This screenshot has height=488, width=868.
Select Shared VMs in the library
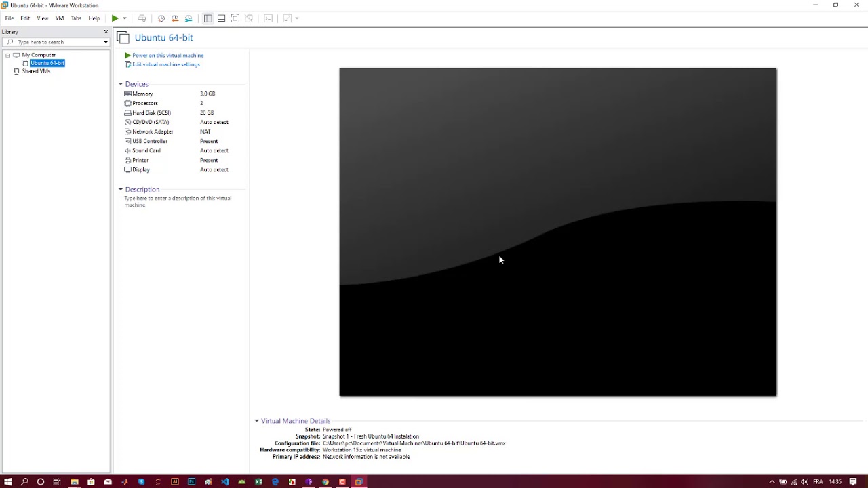36,71
